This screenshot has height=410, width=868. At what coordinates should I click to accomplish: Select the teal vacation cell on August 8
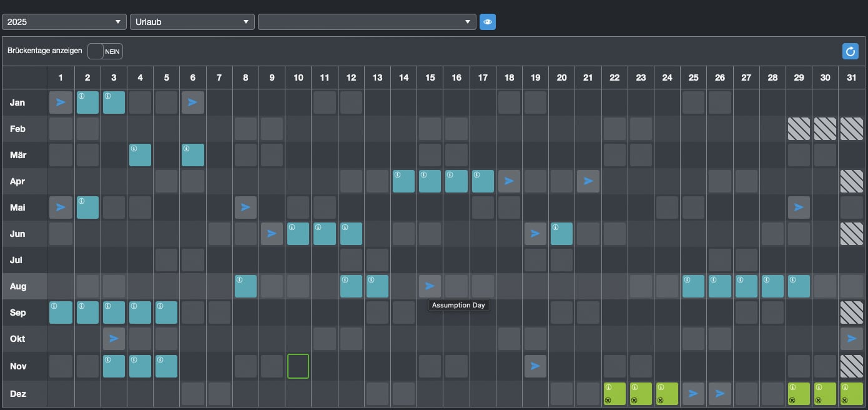(x=245, y=287)
